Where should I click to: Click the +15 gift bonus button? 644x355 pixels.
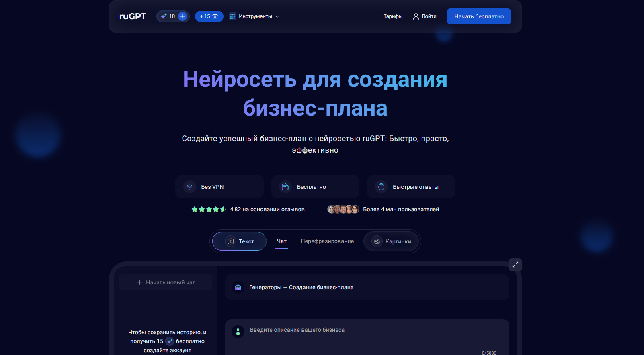point(209,16)
